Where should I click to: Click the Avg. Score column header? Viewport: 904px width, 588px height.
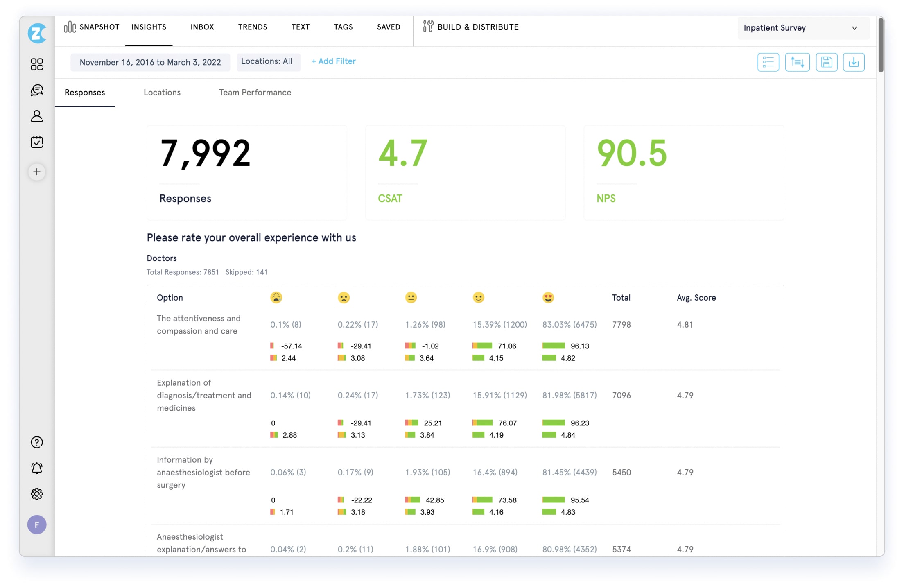(x=696, y=298)
